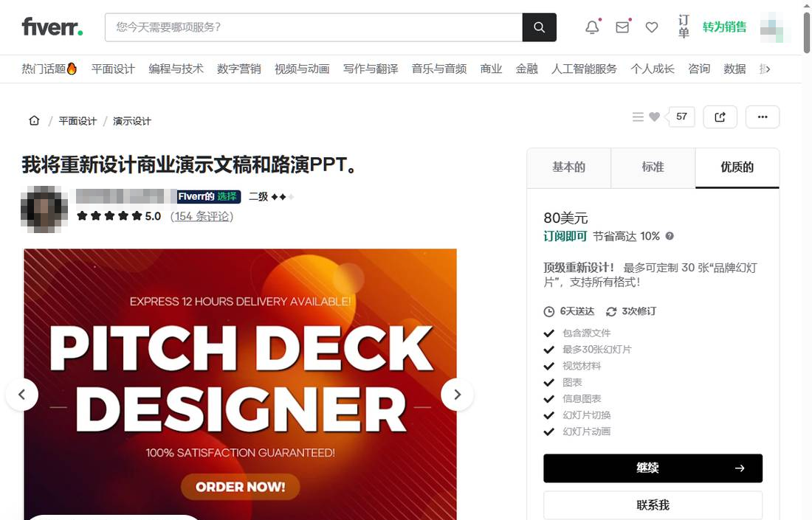Screen dimensions: 812x520
Task: Select the 基本的 package tab
Action: click(x=568, y=167)
